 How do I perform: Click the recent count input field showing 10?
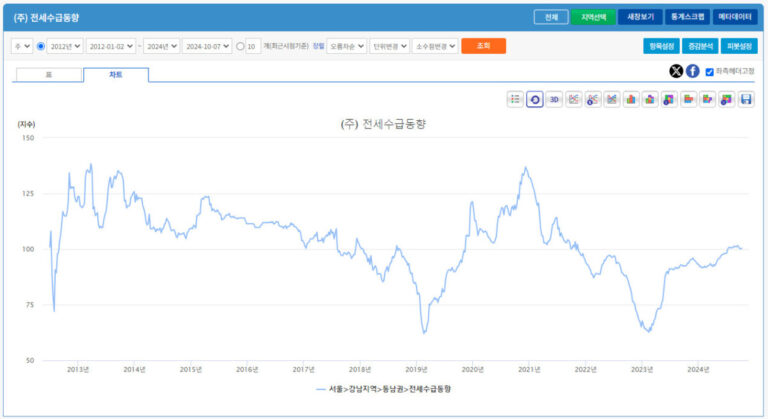tap(252, 46)
